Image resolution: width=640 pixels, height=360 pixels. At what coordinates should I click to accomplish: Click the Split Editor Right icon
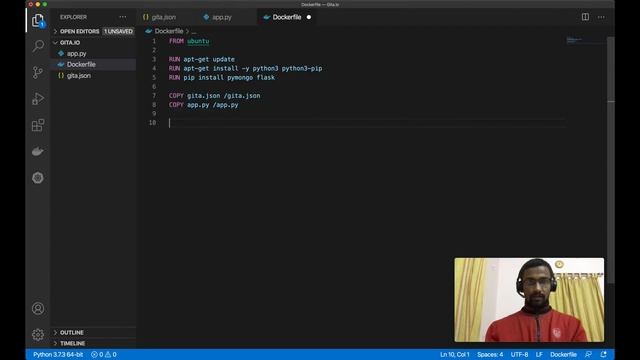(x=585, y=17)
